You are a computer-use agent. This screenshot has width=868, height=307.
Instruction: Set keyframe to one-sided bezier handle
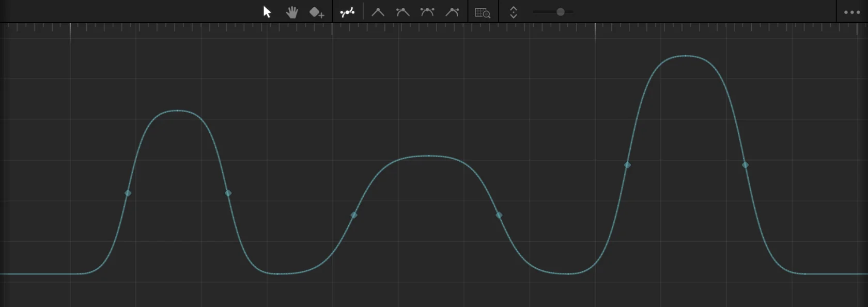[452, 12]
